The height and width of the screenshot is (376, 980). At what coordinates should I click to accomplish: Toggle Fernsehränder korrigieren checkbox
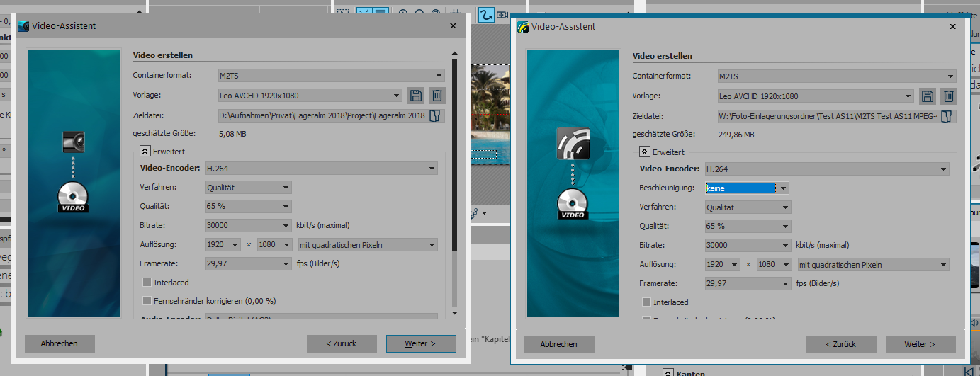tap(147, 300)
